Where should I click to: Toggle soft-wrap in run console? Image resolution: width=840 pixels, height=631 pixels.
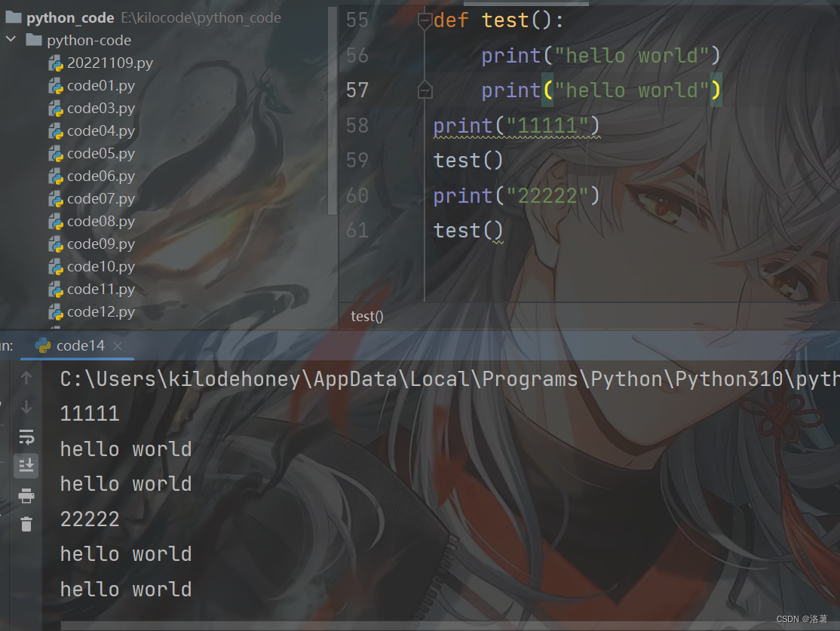[x=26, y=437]
